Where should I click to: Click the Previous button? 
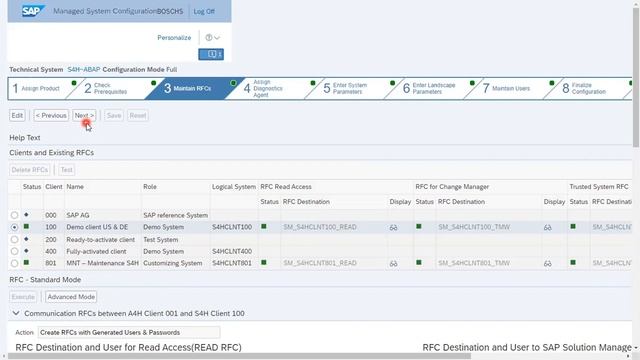(51, 116)
